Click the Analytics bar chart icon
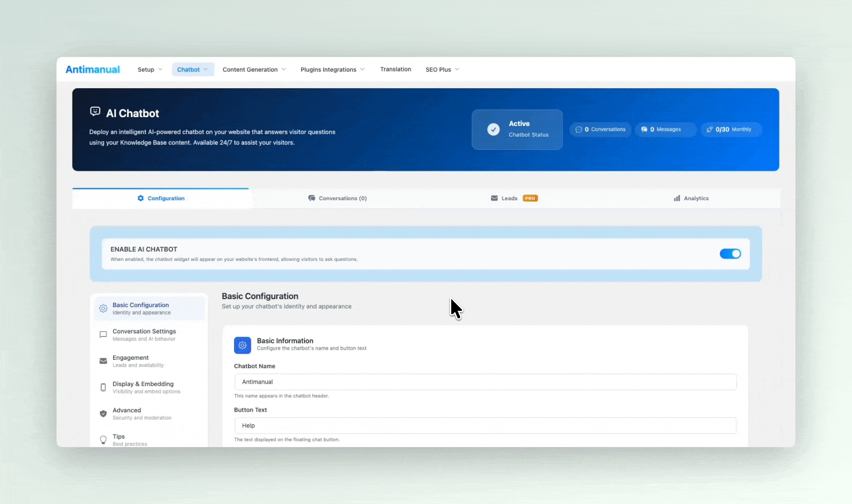 (677, 198)
